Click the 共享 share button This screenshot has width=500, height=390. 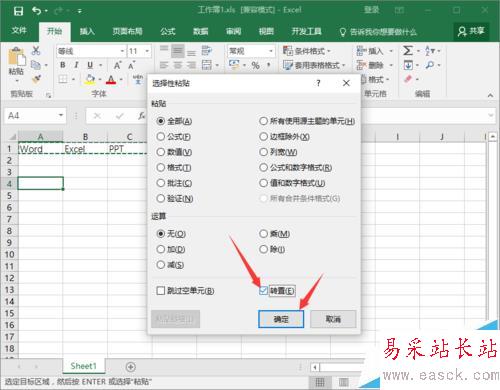471,31
